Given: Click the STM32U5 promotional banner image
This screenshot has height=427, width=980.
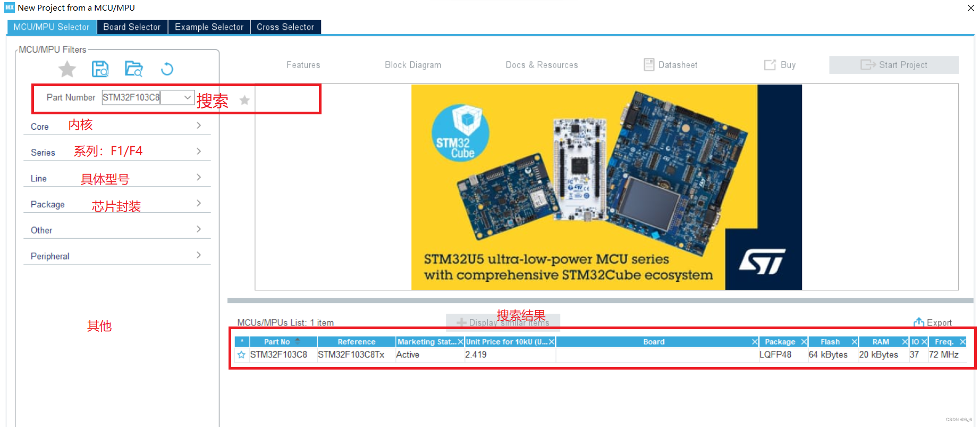Looking at the screenshot, I should click(x=606, y=187).
